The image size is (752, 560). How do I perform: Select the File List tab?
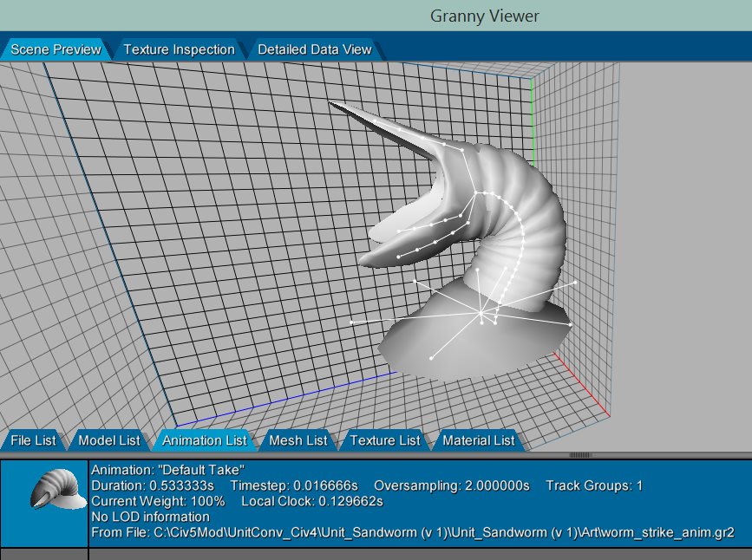tap(33, 440)
